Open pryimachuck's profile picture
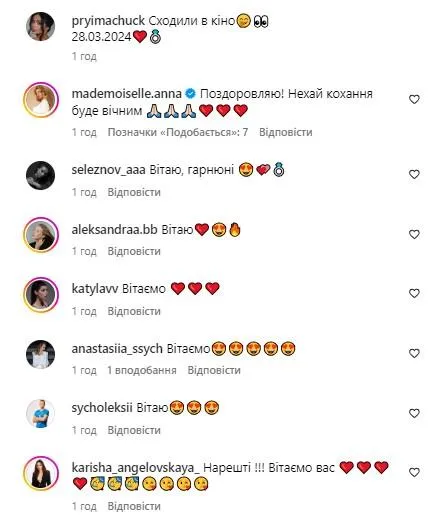444x515 pixels. pyautogui.click(x=41, y=26)
